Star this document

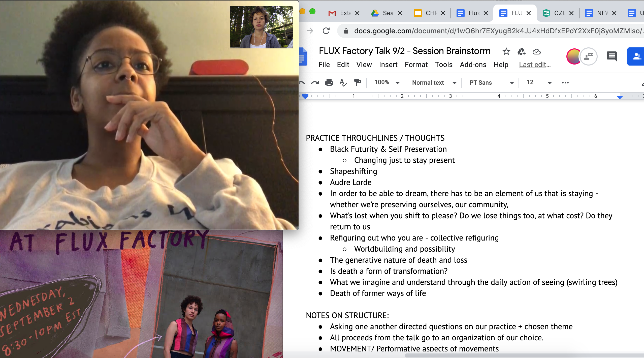(506, 52)
